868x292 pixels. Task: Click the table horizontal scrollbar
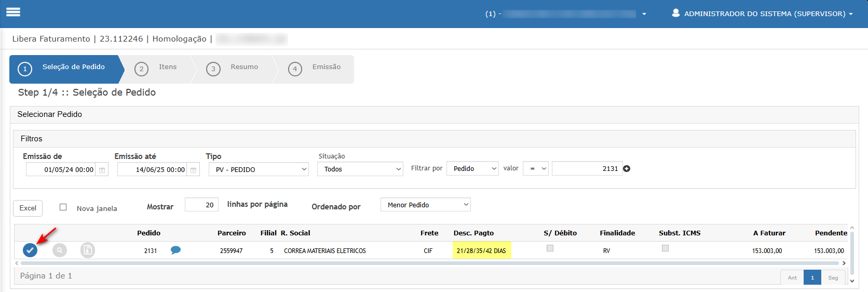point(430,263)
